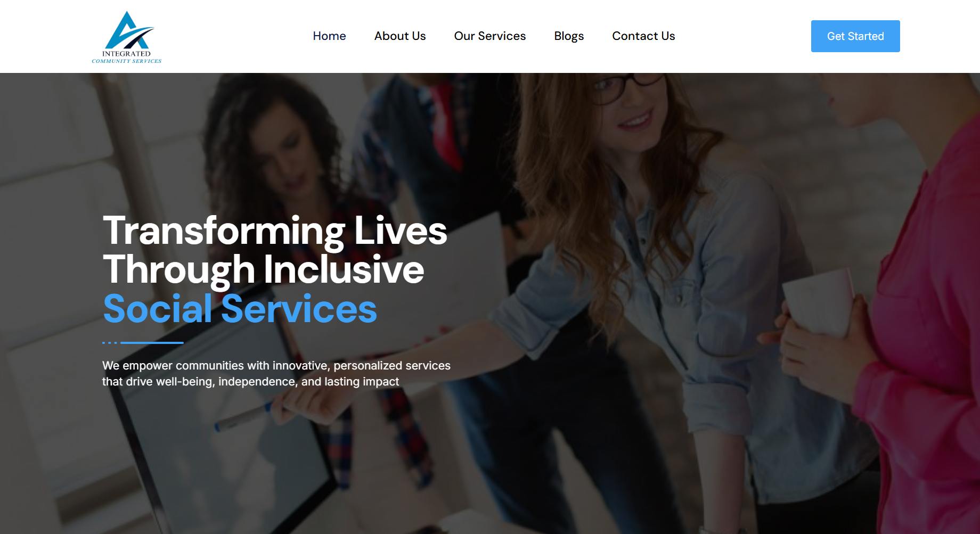Viewport: 980px width, 534px height.
Task: Click the three dots beside the divider
Action: pyautogui.click(x=109, y=343)
